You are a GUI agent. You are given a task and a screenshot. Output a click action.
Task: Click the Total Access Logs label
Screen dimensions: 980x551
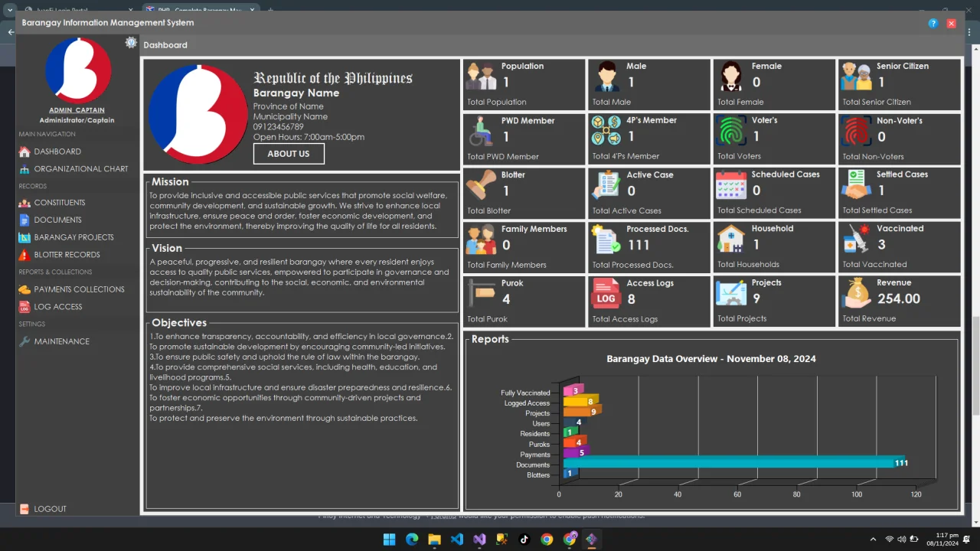pyautogui.click(x=625, y=319)
